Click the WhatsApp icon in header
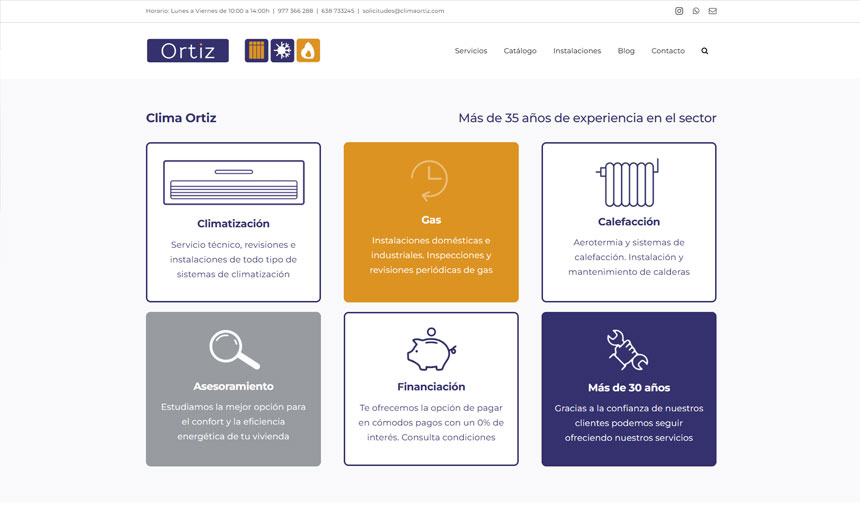Viewport: 860px width, 511px height. [x=696, y=11]
